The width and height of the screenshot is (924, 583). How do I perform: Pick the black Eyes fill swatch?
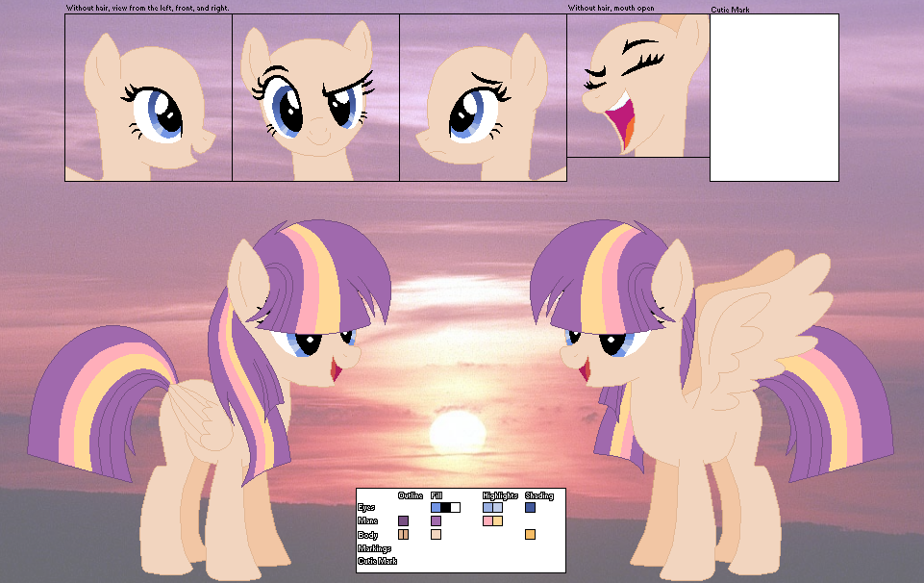pyautogui.click(x=445, y=508)
